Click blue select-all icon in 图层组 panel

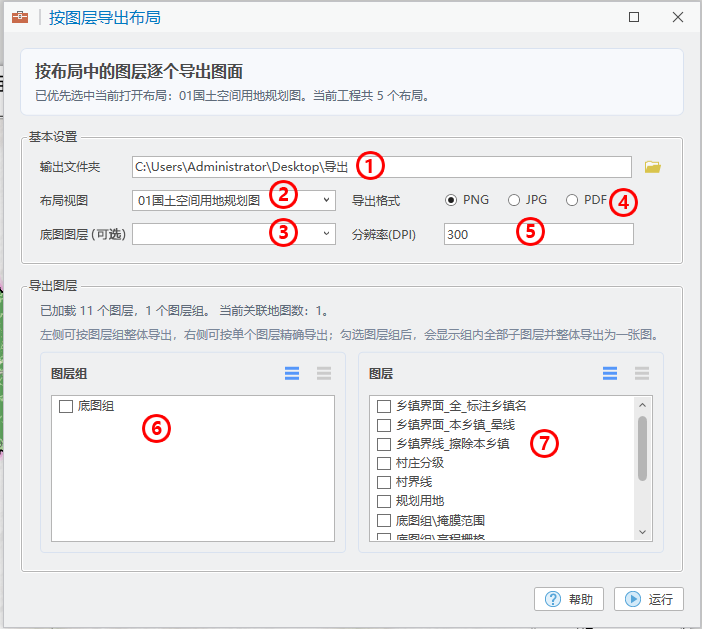tap(292, 373)
